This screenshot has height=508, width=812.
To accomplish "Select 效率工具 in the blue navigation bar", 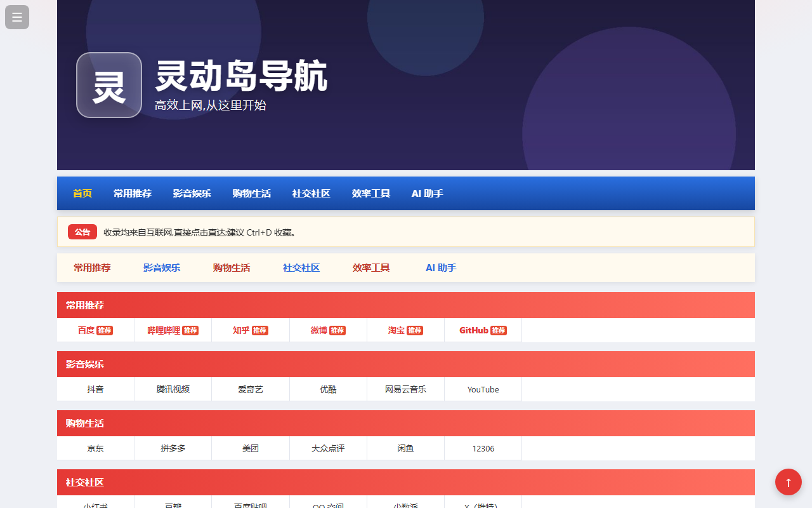I will click(x=371, y=193).
